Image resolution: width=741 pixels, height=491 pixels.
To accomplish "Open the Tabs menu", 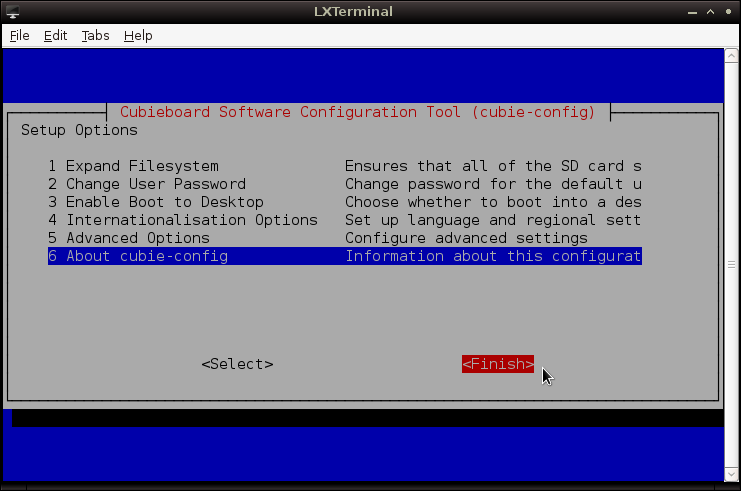I will tap(95, 35).
